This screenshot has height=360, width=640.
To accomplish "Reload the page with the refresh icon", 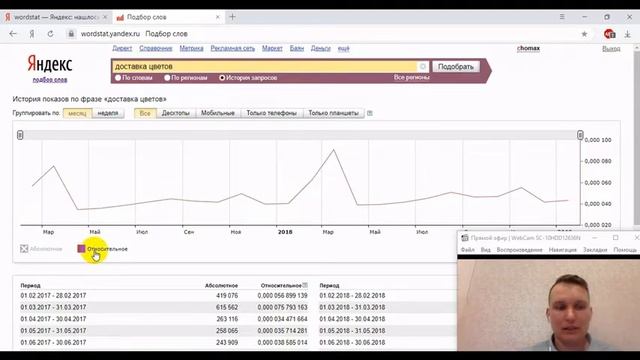I will click(x=50, y=34).
